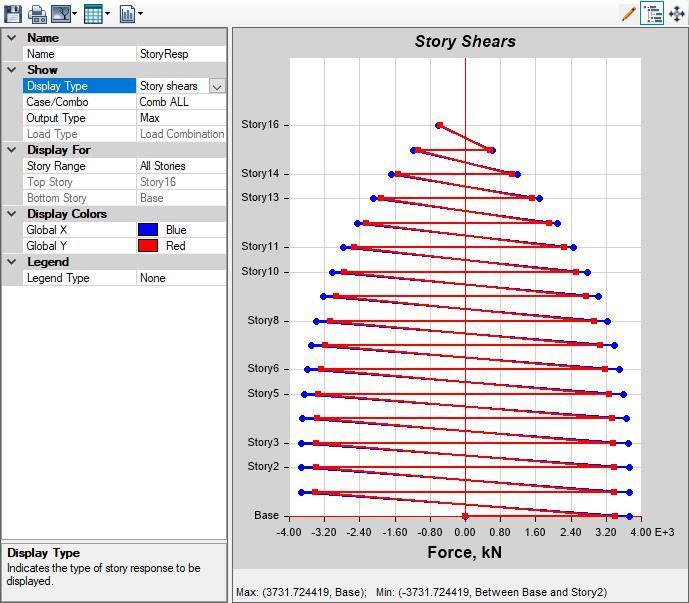Click the Story8 axis label

263,320
